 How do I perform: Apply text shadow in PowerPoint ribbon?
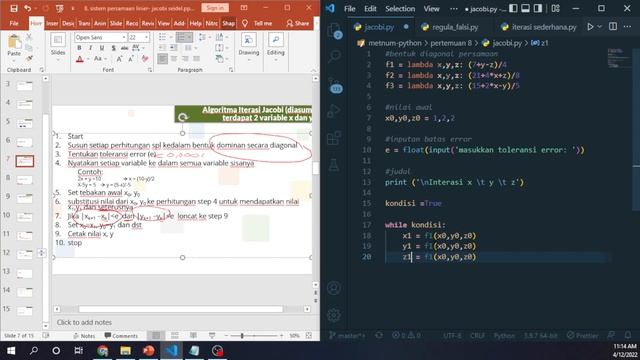click(113, 48)
